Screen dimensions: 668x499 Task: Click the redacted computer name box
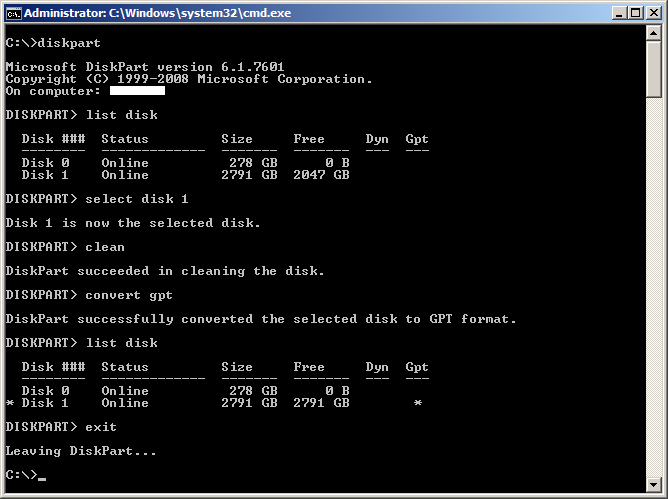(x=127, y=91)
